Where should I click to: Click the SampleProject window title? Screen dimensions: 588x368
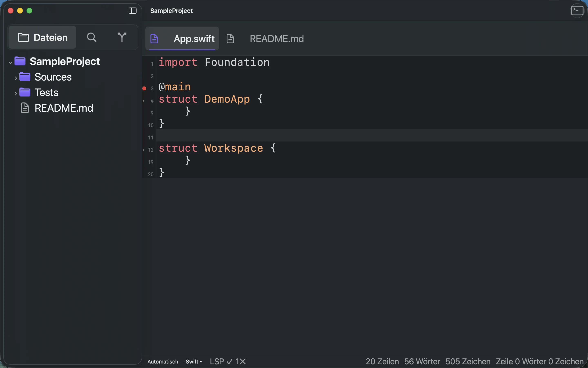coord(171,11)
